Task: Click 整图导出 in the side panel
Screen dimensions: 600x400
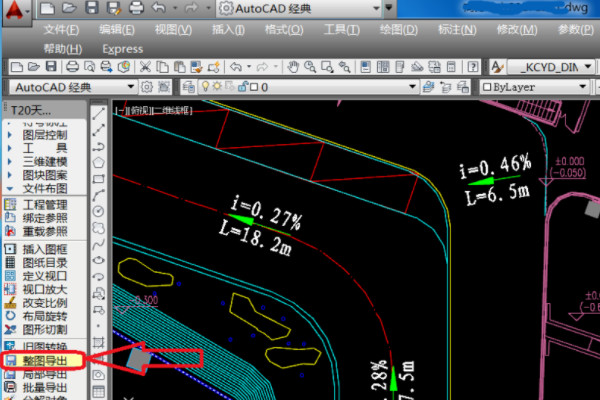Action: (x=45, y=359)
